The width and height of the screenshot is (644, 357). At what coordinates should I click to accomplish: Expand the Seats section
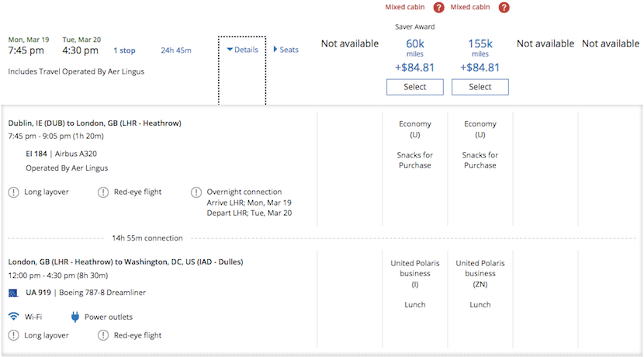286,50
